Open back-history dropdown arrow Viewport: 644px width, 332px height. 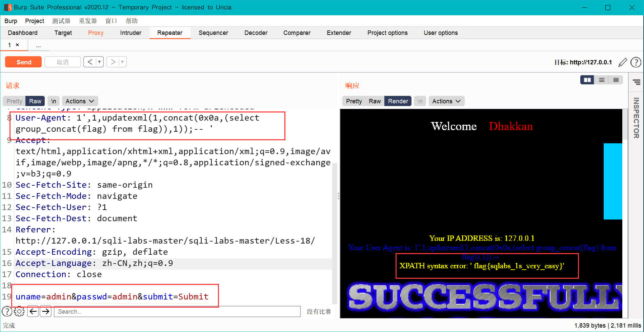tap(100, 62)
